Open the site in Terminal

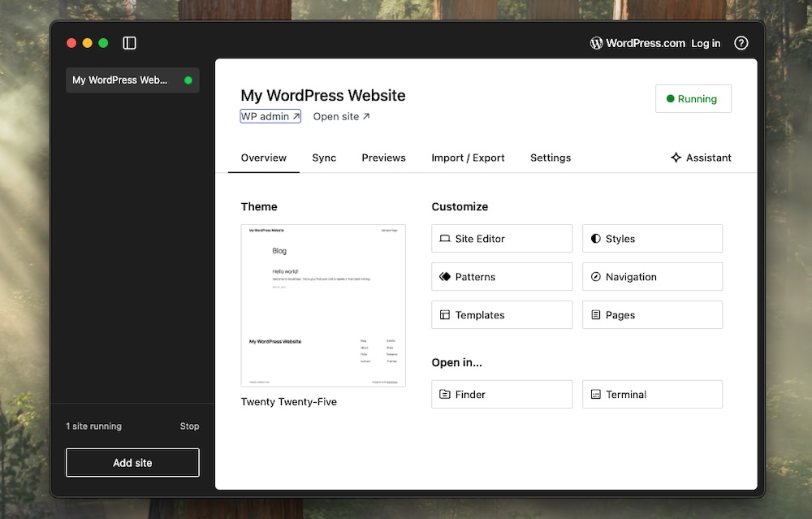652,394
